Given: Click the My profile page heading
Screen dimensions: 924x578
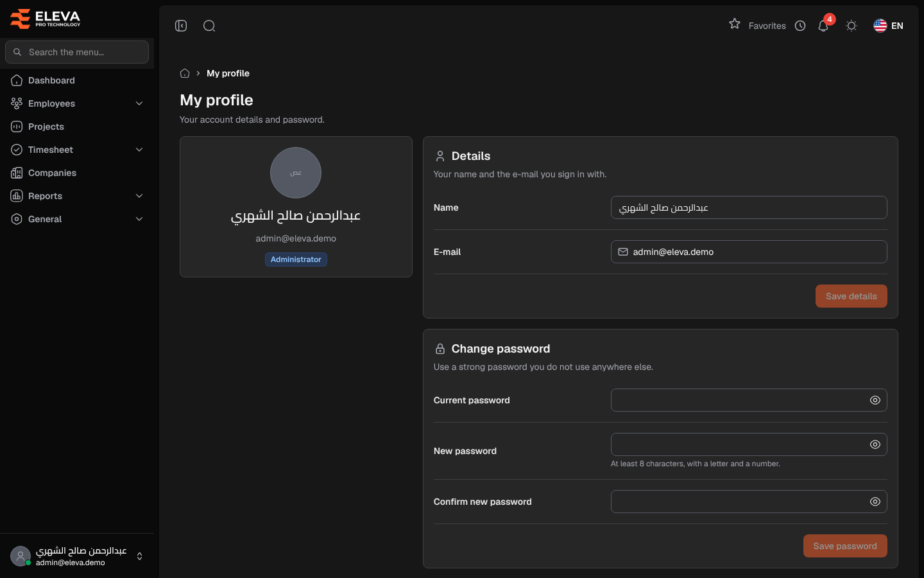Looking at the screenshot, I should pyautogui.click(x=216, y=100).
